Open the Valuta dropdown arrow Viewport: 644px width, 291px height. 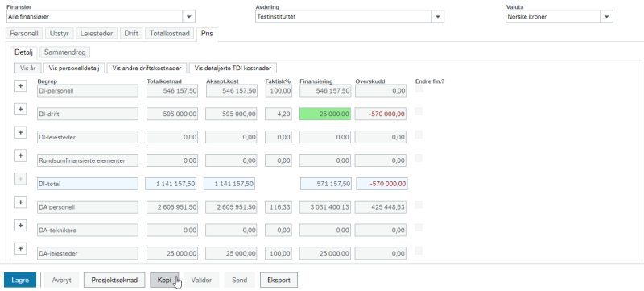click(607, 16)
